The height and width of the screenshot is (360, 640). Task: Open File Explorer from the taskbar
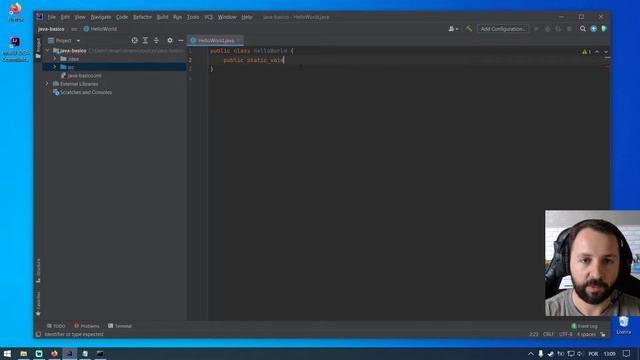pyautogui.click(x=24, y=353)
